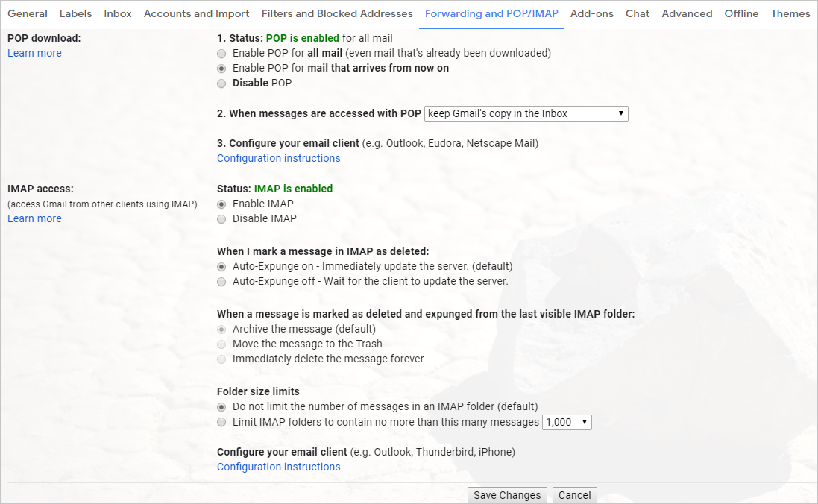Screen dimensions: 818x504
Task: Open the IMAP folder size limit dropdown
Action: 567,422
